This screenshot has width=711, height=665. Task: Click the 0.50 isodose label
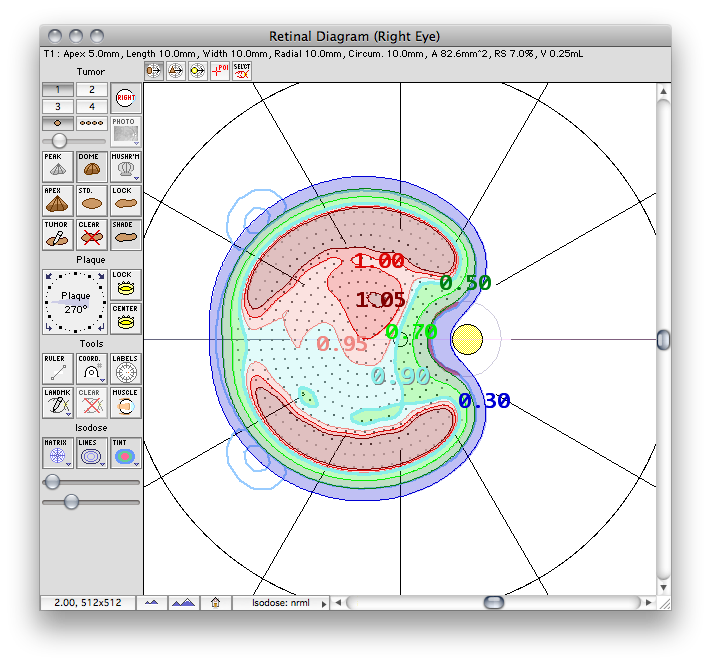(x=465, y=283)
